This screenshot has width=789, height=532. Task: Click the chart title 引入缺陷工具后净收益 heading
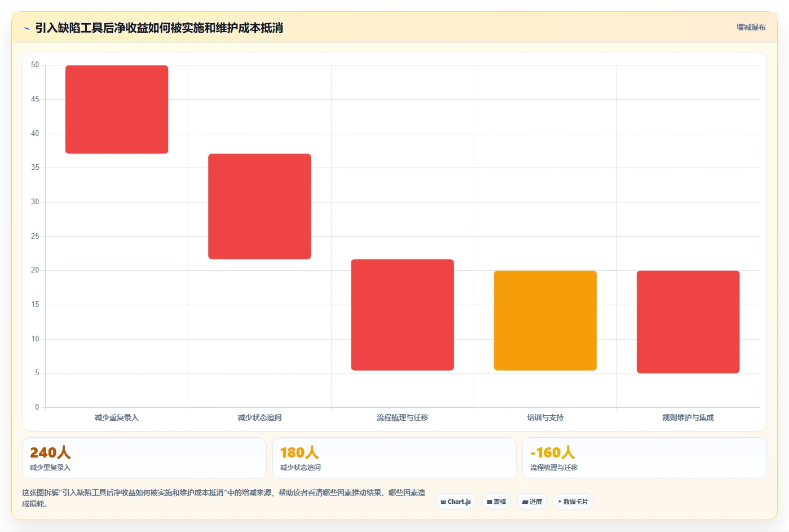point(159,28)
